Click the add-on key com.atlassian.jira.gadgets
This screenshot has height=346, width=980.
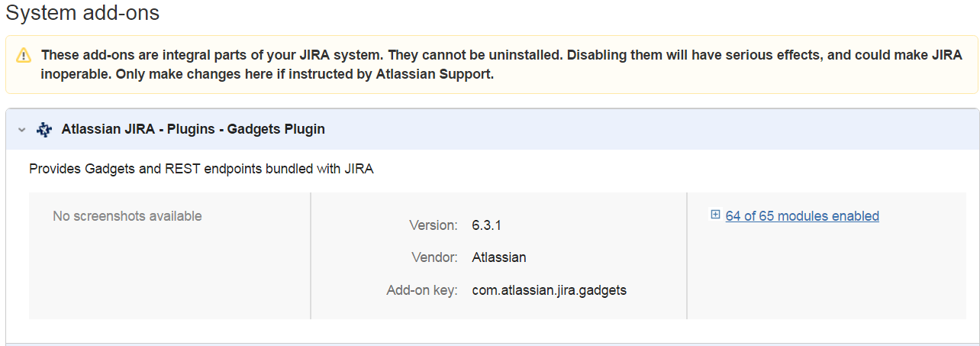(549, 290)
